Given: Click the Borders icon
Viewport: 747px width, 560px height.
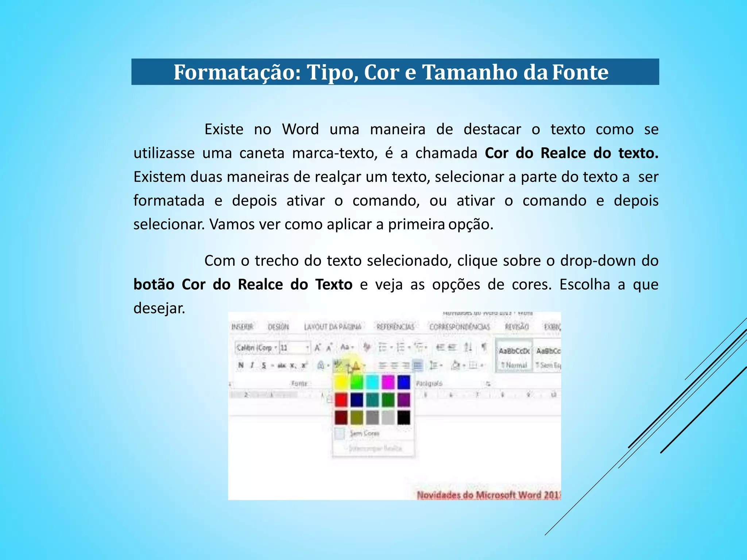Looking at the screenshot, I should click(x=473, y=365).
